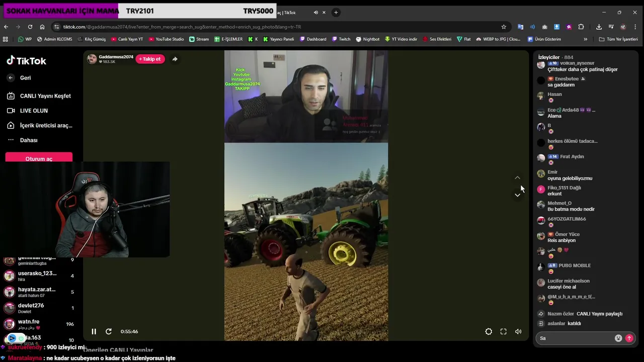Enter fullscreen mode on player
This screenshot has width=644, height=362.
(503, 331)
